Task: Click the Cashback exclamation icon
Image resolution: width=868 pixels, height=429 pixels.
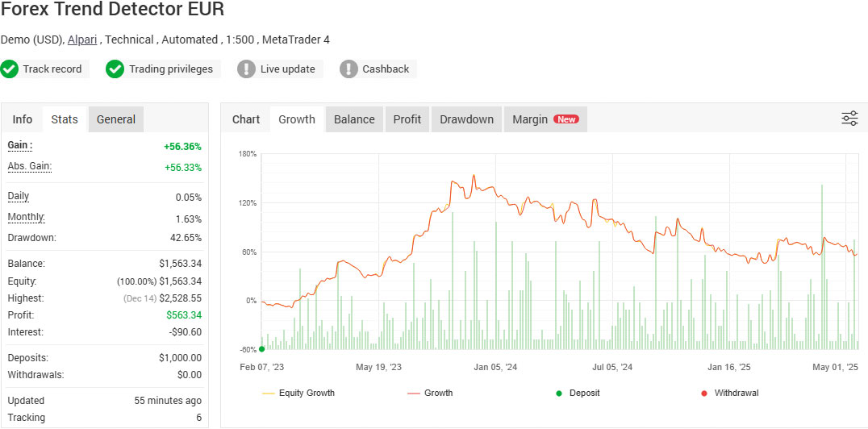Action: coord(348,69)
